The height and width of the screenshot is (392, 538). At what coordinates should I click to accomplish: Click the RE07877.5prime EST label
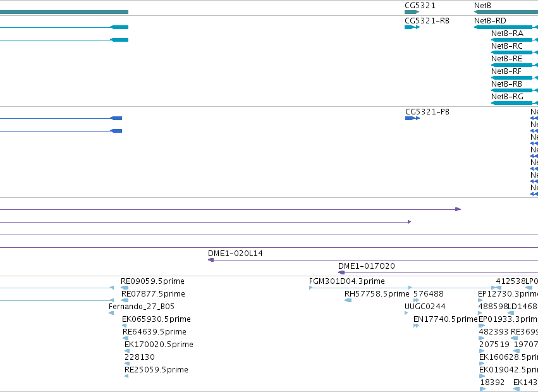coord(153,294)
